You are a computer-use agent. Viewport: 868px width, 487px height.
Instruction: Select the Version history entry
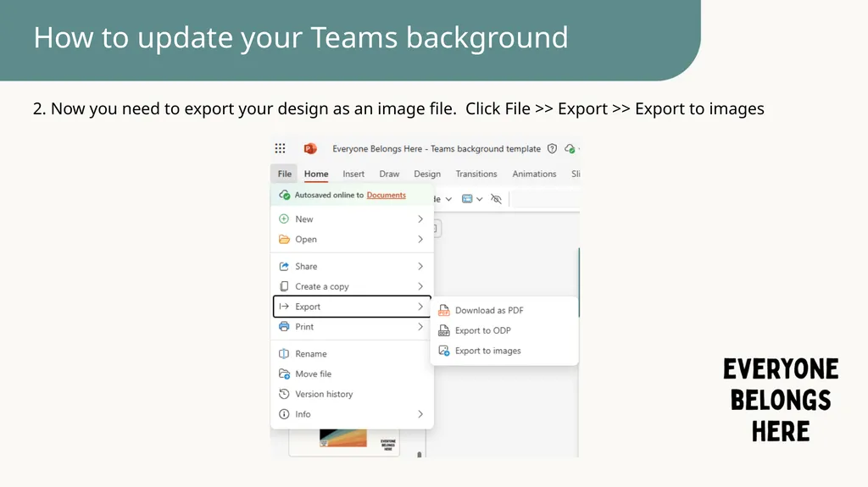tap(352, 394)
